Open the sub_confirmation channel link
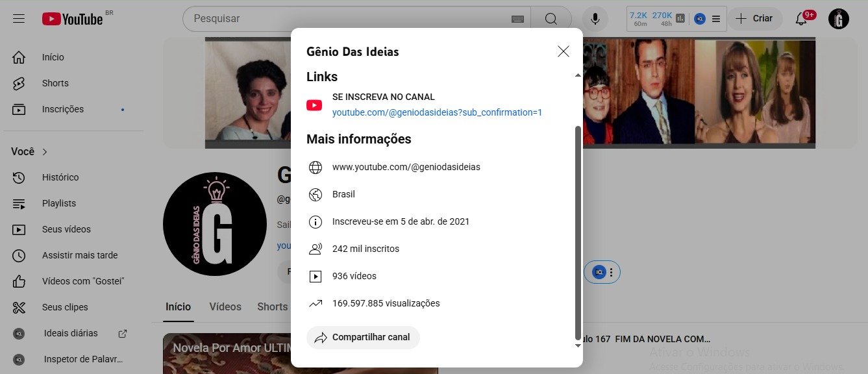868x374 pixels. click(x=437, y=112)
